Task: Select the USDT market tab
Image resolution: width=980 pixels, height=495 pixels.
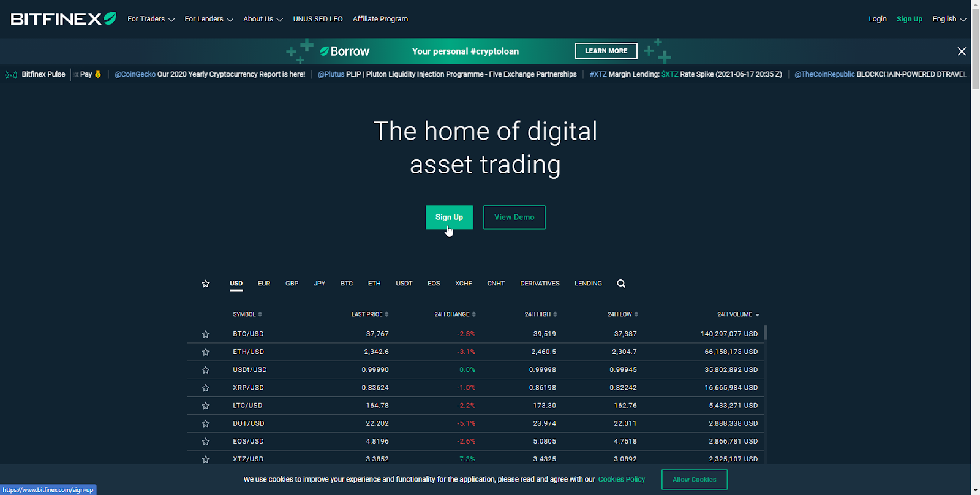Action: 404,284
